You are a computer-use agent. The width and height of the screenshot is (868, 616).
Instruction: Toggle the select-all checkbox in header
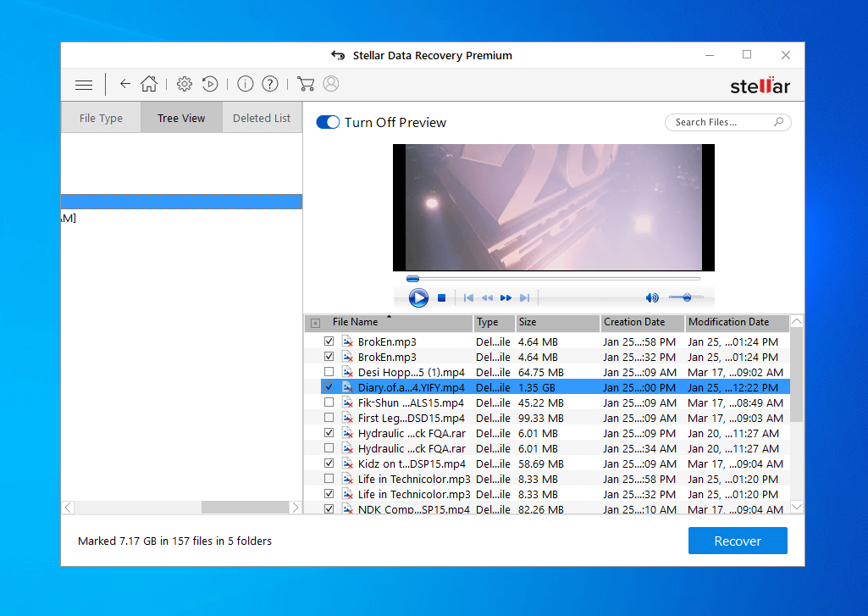point(316,323)
